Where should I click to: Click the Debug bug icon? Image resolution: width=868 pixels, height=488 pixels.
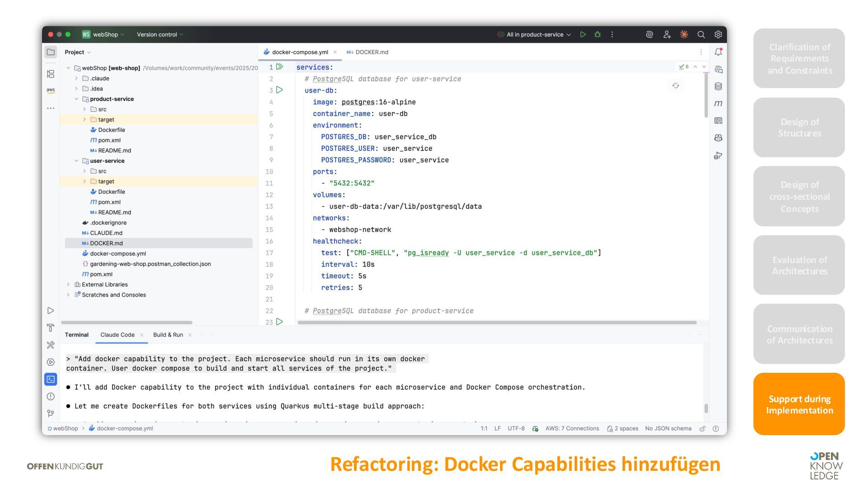[x=597, y=34]
